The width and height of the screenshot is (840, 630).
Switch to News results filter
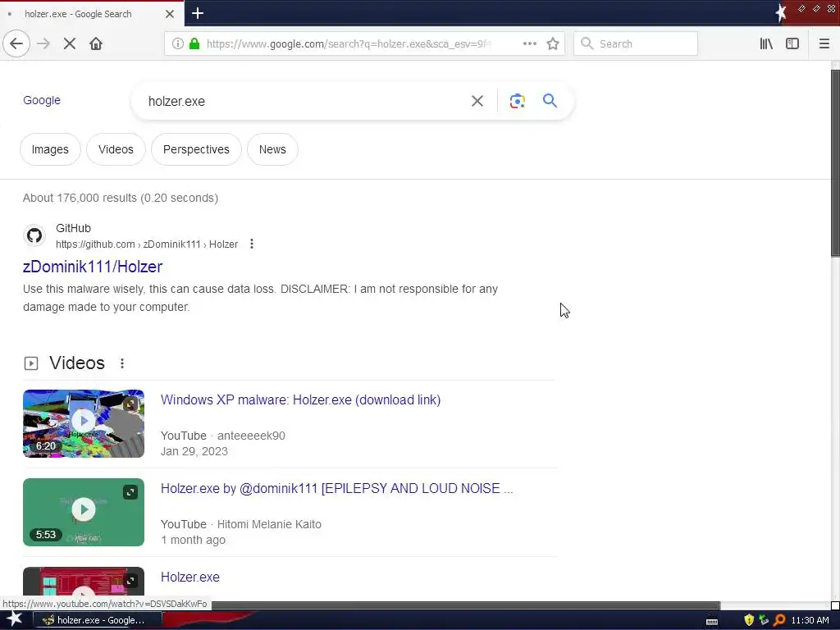pos(272,149)
